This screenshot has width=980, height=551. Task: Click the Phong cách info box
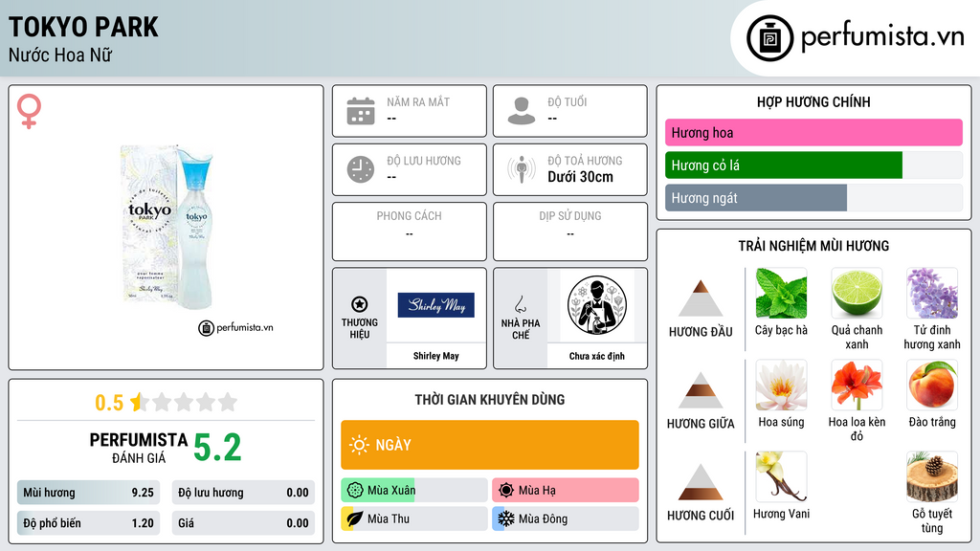coord(410,231)
